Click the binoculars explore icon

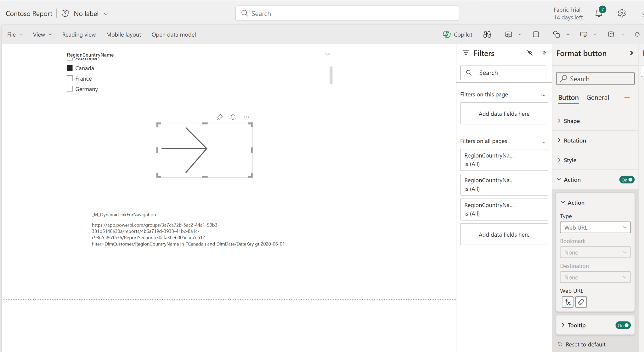tap(487, 34)
